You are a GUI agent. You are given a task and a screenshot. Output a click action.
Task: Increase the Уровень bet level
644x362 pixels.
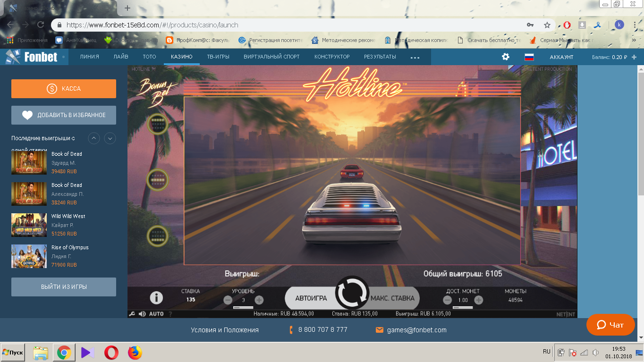coord(259,300)
